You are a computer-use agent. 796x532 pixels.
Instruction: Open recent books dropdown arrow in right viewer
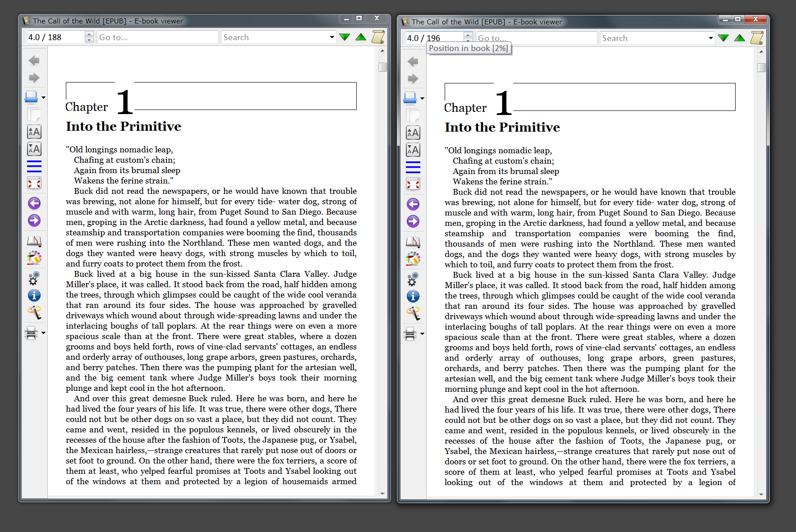pyautogui.click(x=422, y=98)
